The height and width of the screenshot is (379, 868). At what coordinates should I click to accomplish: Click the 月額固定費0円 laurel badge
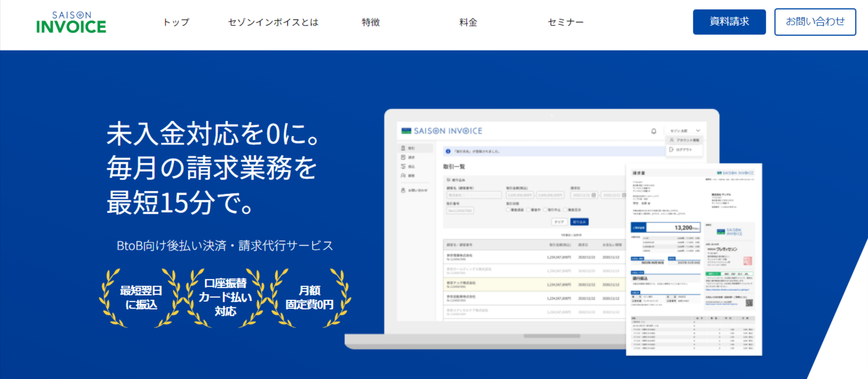pos(309,298)
